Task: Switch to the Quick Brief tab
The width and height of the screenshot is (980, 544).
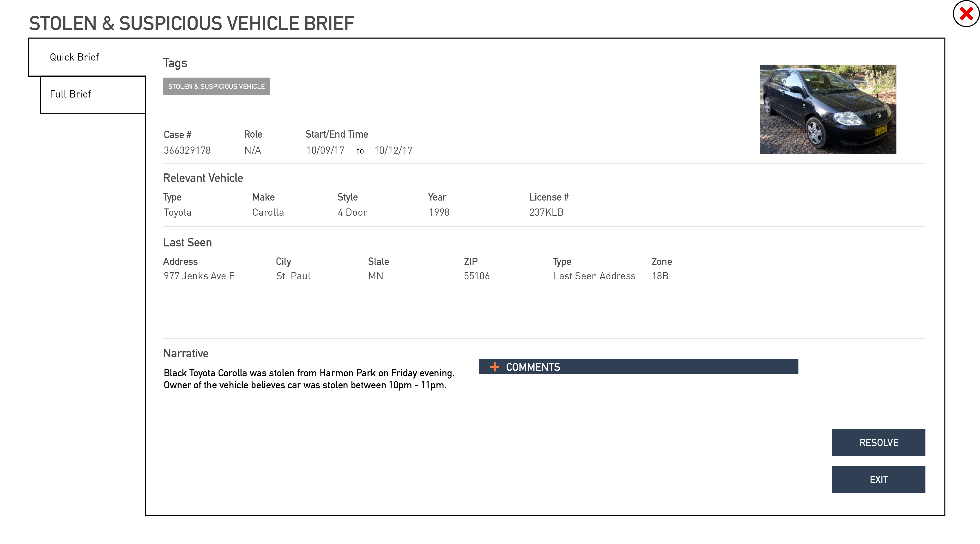Action: click(x=87, y=57)
